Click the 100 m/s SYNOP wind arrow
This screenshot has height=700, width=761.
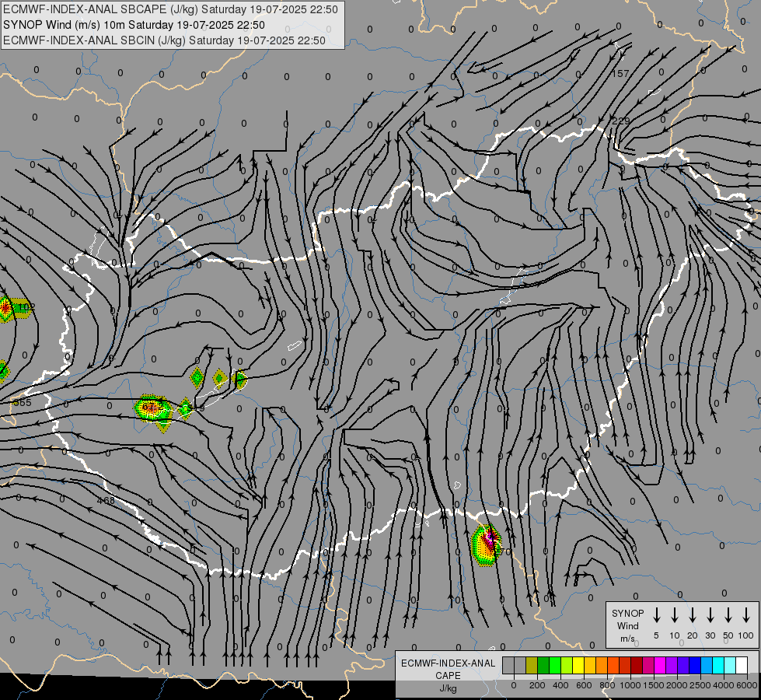[x=746, y=615]
